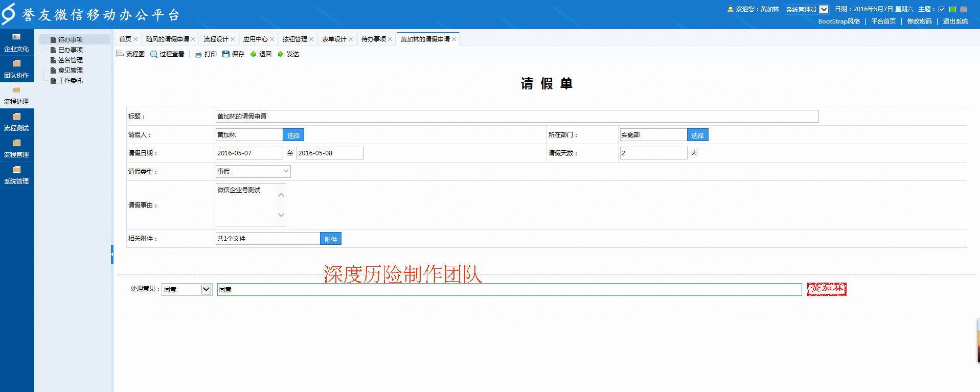The image size is (980, 392).
Task: Switch to the 应用中心 tab
Action: pos(255,39)
